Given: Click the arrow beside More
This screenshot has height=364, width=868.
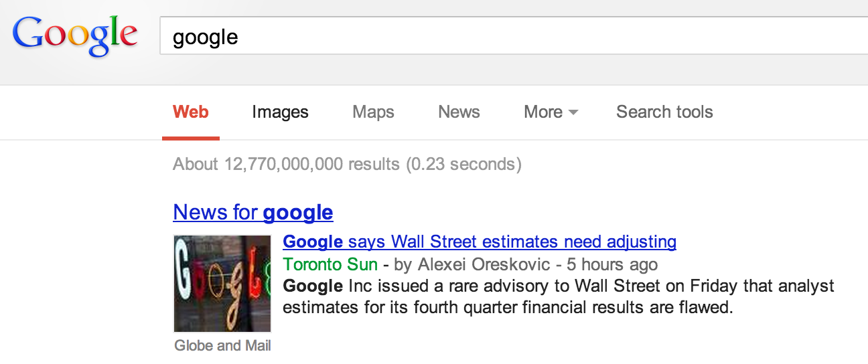Looking at the screenshot, I should point(573,113).
